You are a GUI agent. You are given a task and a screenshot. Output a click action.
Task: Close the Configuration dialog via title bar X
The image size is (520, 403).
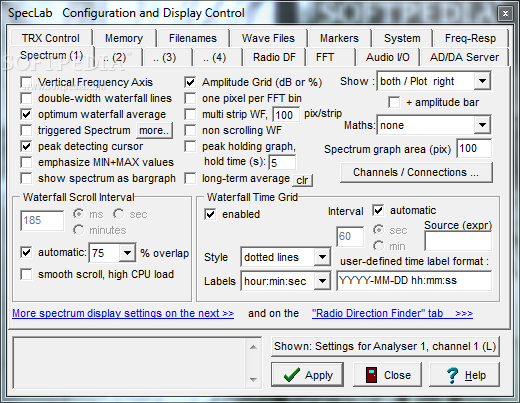point(505,14)
